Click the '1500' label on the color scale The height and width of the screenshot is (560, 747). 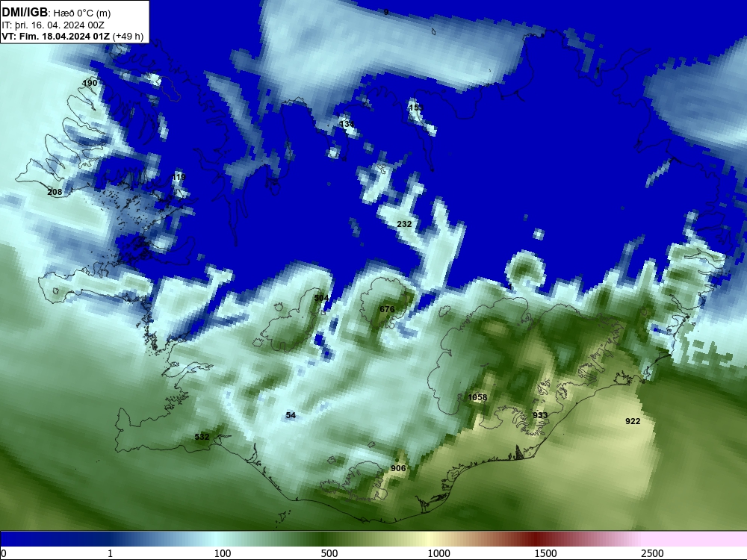point(545,553)
